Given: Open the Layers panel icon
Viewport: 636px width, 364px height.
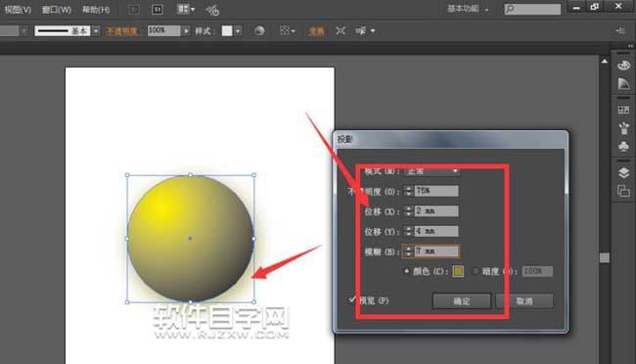Looking at the screenshot, I should tap(624, 172).
